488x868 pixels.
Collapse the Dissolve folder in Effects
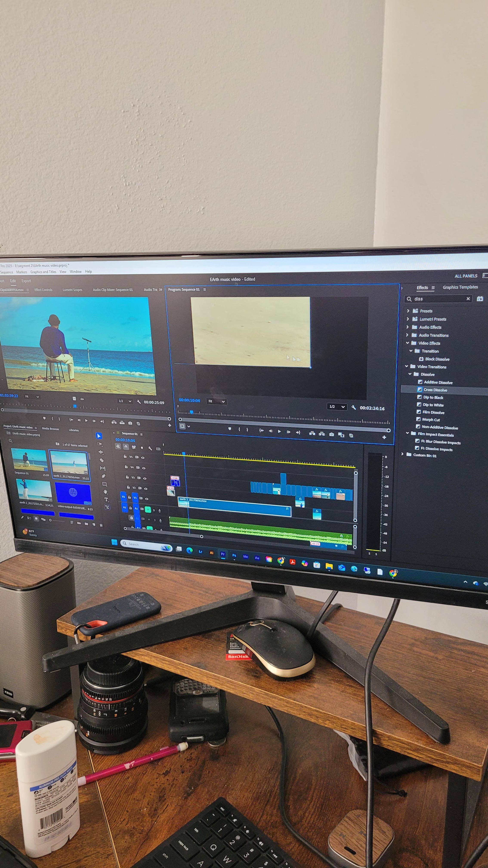coord(410,374)
